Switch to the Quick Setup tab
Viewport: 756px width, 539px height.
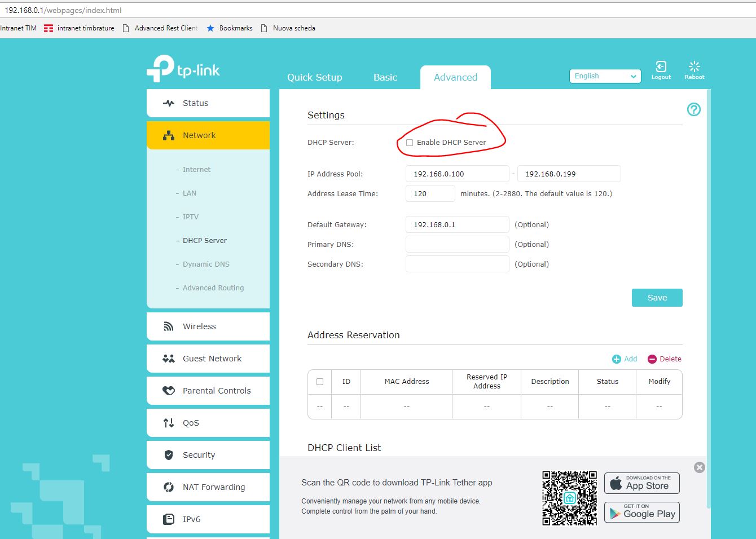[x=314, y=77]
